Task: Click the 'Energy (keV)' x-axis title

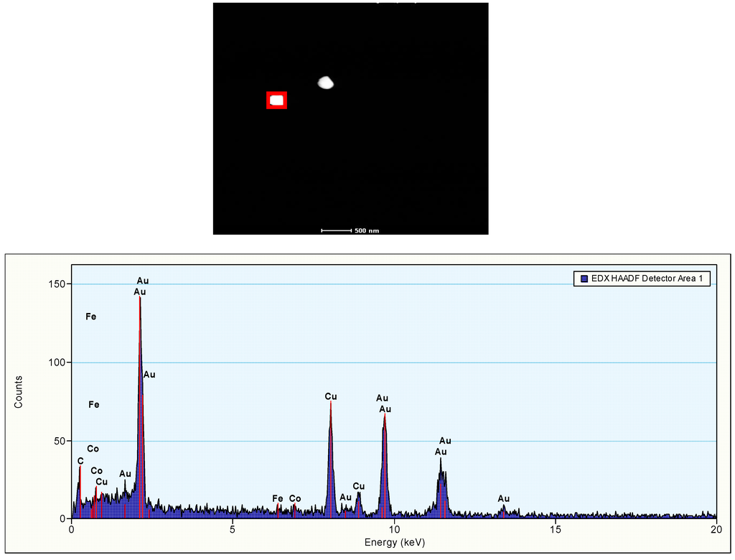Action: point(394,542)
